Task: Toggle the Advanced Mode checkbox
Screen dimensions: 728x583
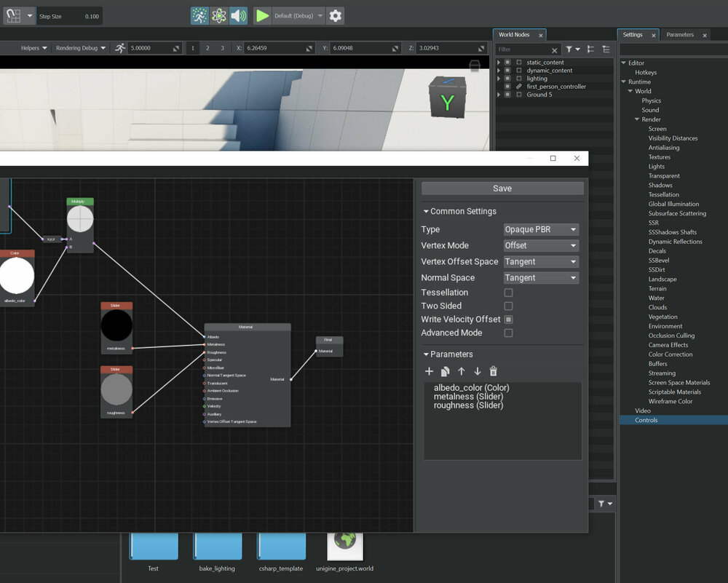Action: pyautogui.click(x=508, y=333)
